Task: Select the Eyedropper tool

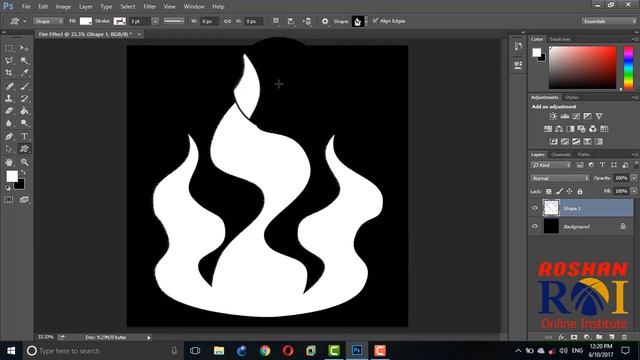Action: tap(24, 73)
